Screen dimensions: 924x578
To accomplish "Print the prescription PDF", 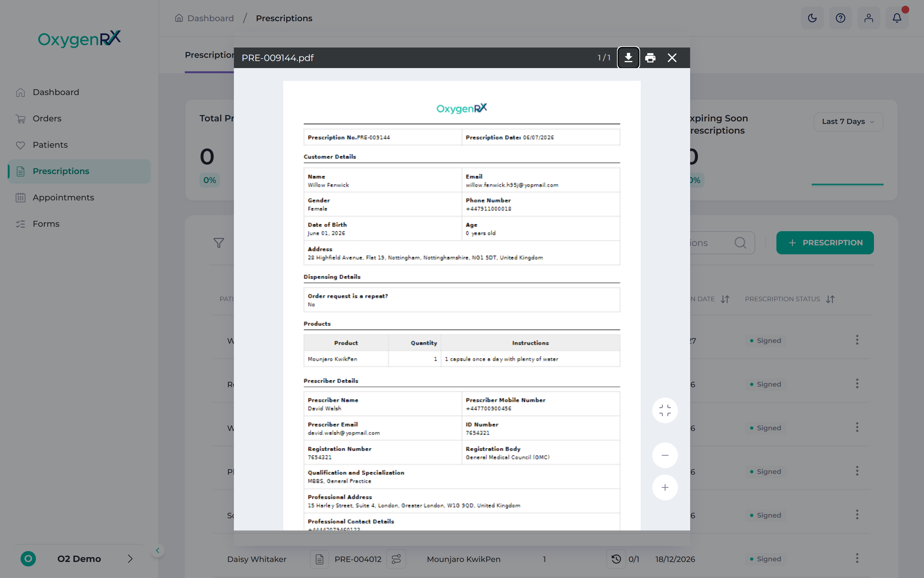I will click(650, 58).
